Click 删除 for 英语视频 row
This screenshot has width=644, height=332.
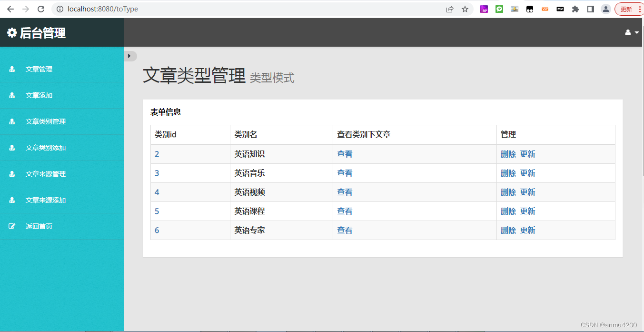pos(508,192)
